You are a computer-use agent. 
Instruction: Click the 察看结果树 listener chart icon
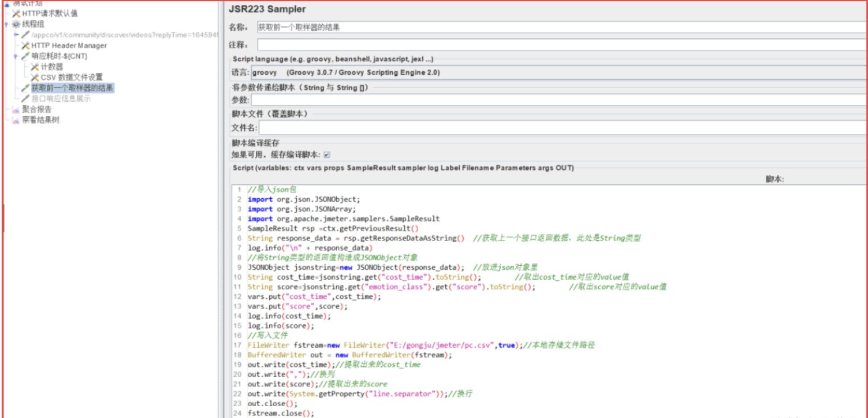pyautogui.click(x=16, y=120)
